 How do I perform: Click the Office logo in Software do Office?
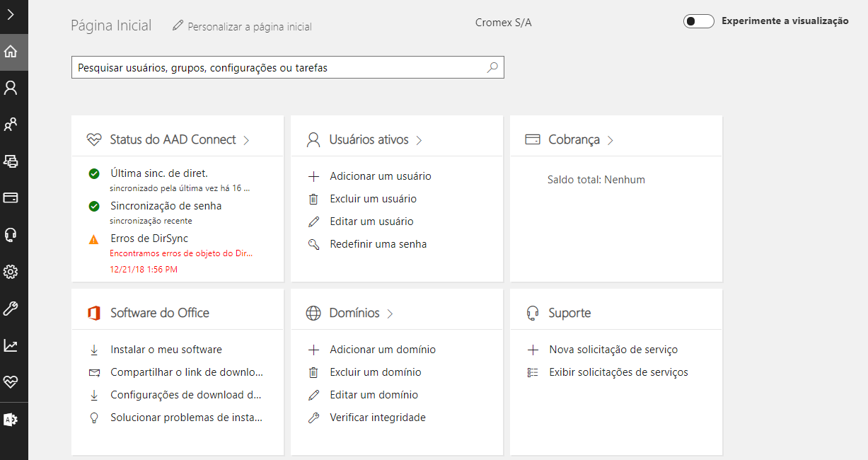94,313
